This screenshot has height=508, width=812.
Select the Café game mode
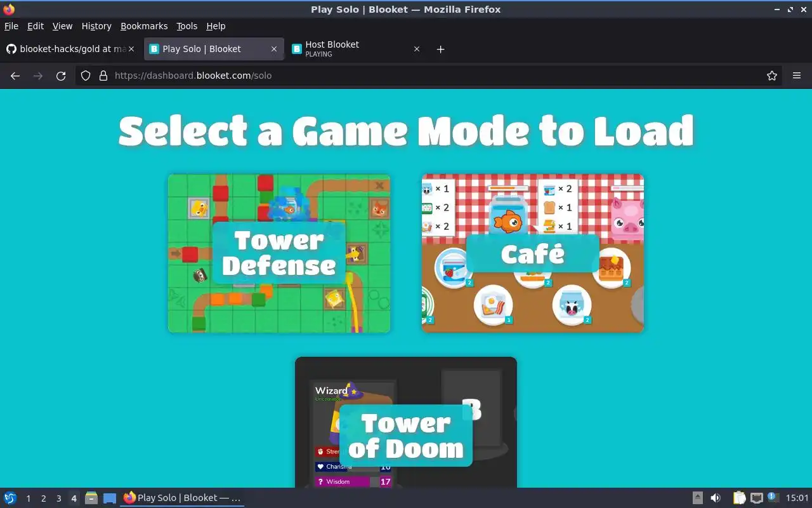pos(533,253)
